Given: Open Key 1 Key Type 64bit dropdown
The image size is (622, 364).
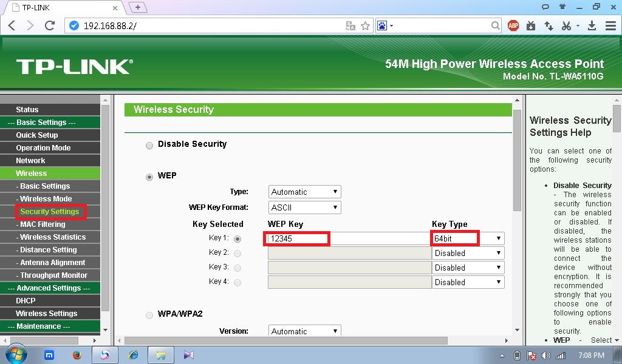Looking at the screenshot, I should click(468, 238).
